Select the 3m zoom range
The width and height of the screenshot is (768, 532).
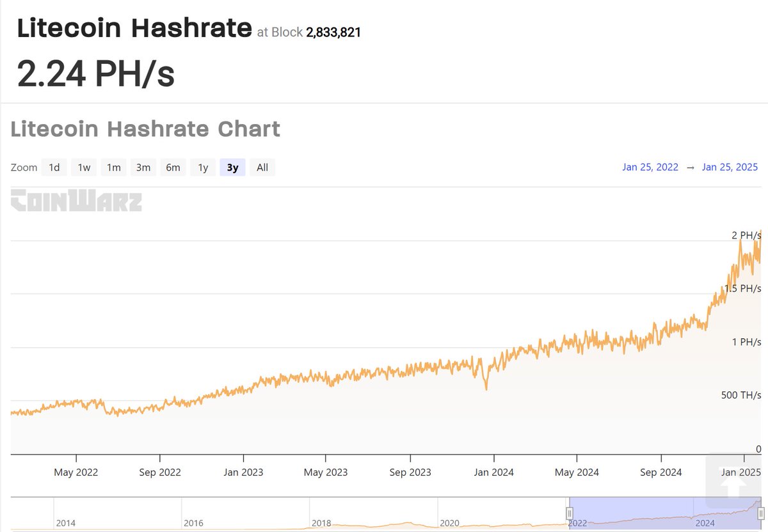pyautogui.click(x=143, y=167)
